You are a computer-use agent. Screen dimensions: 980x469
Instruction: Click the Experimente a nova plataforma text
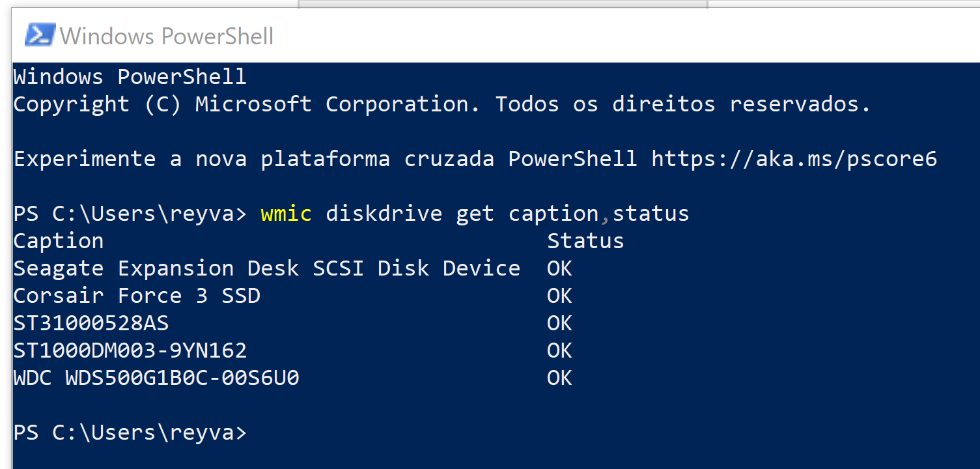click(202, 160)
